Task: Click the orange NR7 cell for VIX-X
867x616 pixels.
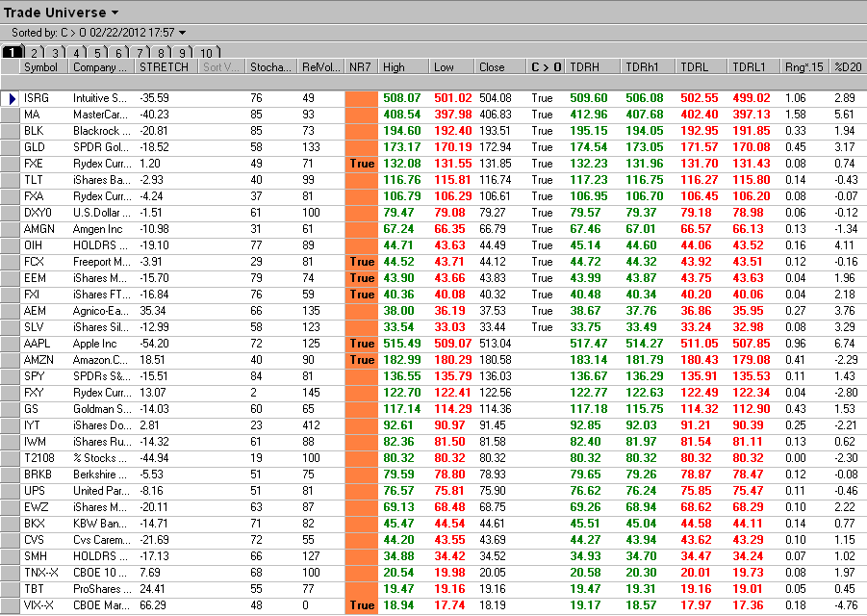Action: pos(361,605)
